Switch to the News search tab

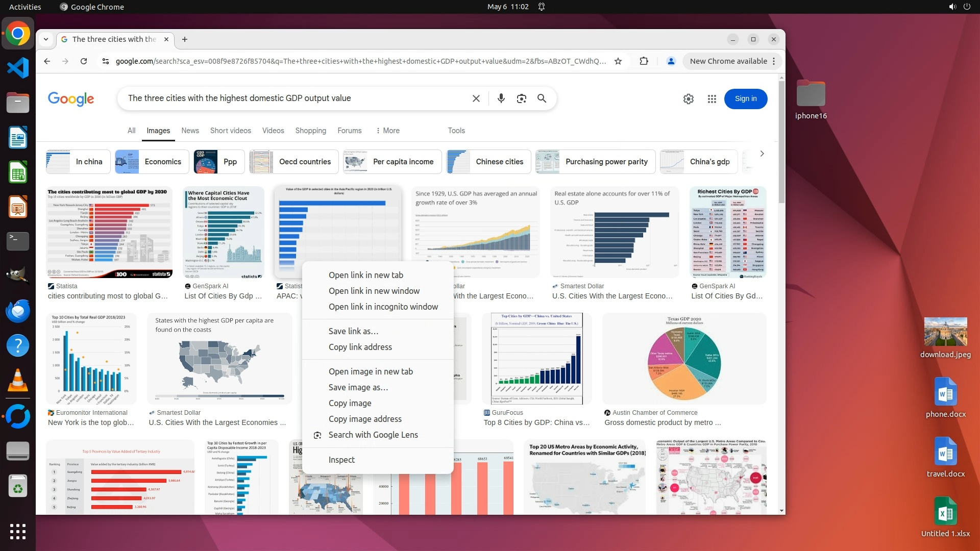coord(190,131)
